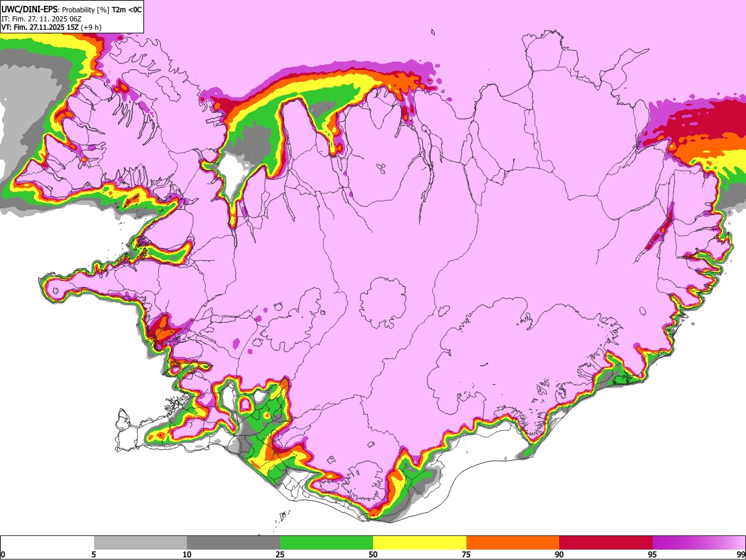The image size is (746, 560).
Task: Click the legend value '0'
Action: click(x=3, y=554)
